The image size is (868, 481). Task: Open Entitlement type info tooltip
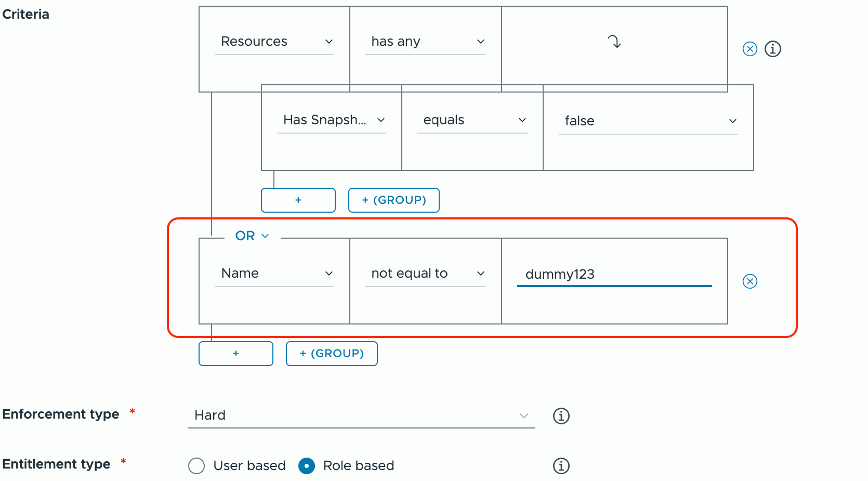click(x=561, y=466)
